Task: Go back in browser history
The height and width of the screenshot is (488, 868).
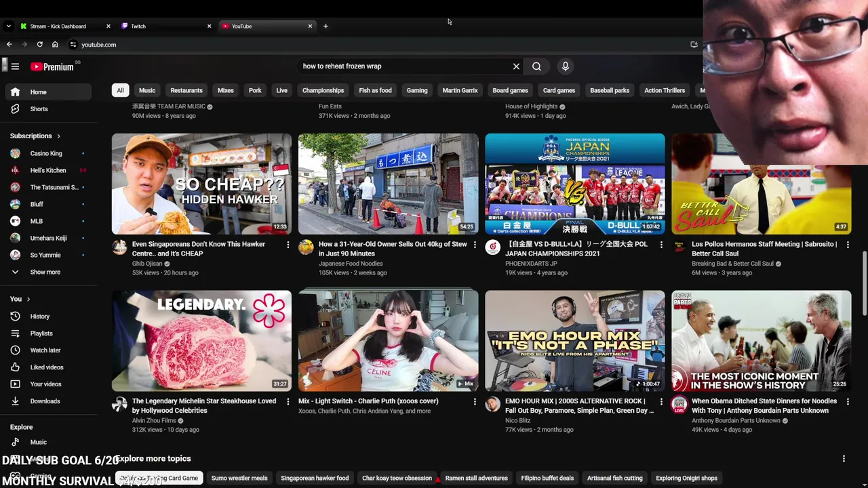Action: point(9,45)
